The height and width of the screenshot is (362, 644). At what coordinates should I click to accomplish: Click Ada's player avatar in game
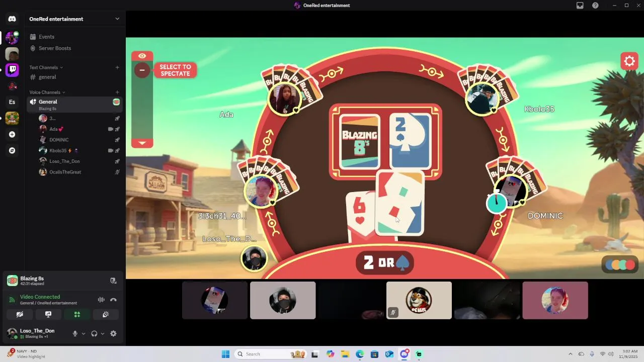285,99
